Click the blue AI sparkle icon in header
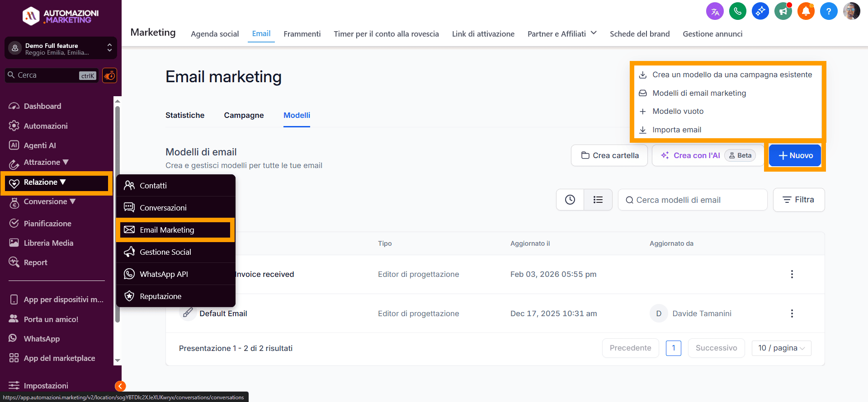Viewport: 868px width, 402px height. click(760, 11)
